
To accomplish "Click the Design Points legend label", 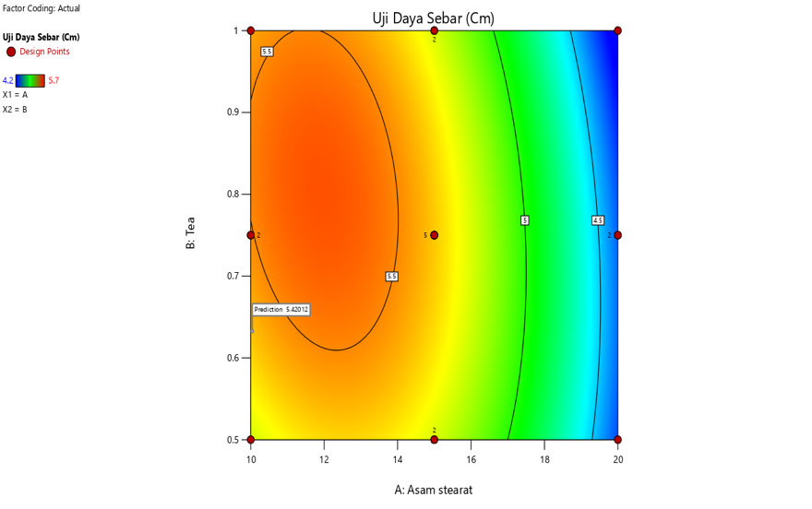I will (44, 52).
